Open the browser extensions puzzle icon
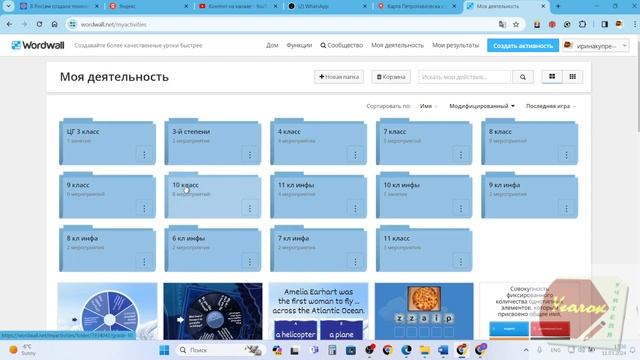 (582, 24)
